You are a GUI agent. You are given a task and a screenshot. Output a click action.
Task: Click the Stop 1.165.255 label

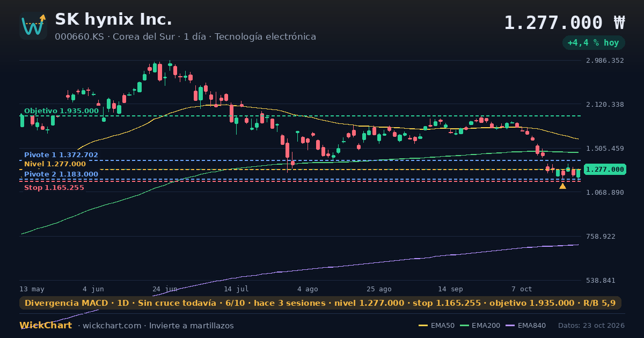pos(54,188)
